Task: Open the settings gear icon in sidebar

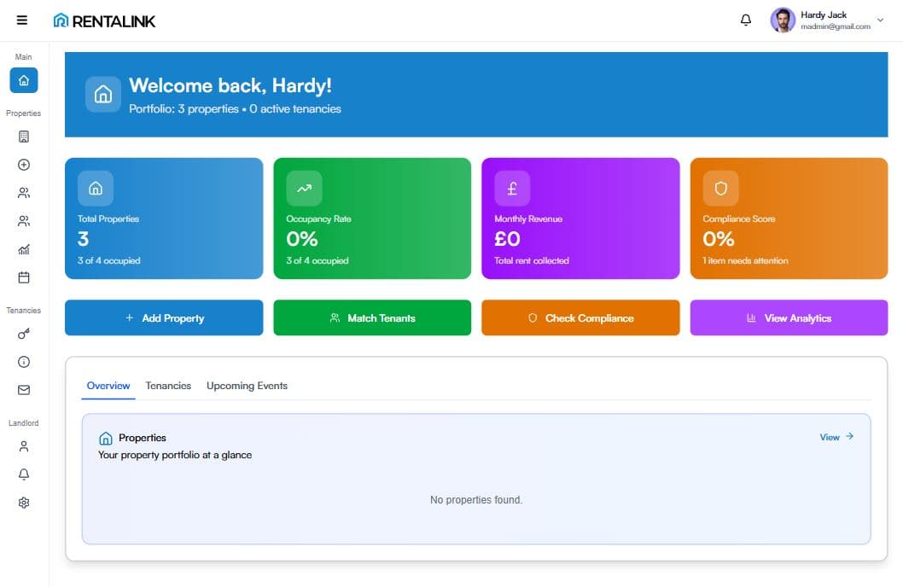Action: click(24, 503)
